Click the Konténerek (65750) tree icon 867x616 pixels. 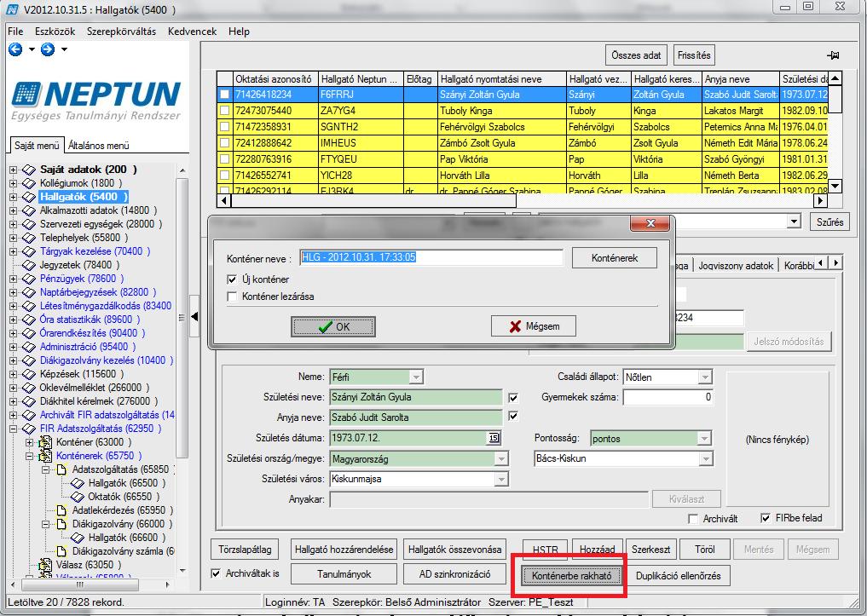[45, 456]
